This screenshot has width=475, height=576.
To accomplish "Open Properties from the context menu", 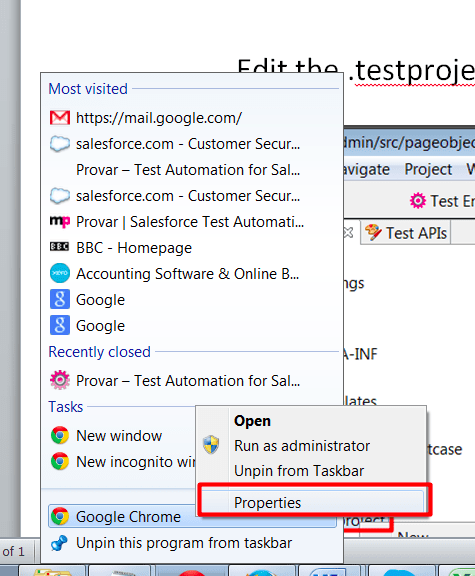I will 312,503.
